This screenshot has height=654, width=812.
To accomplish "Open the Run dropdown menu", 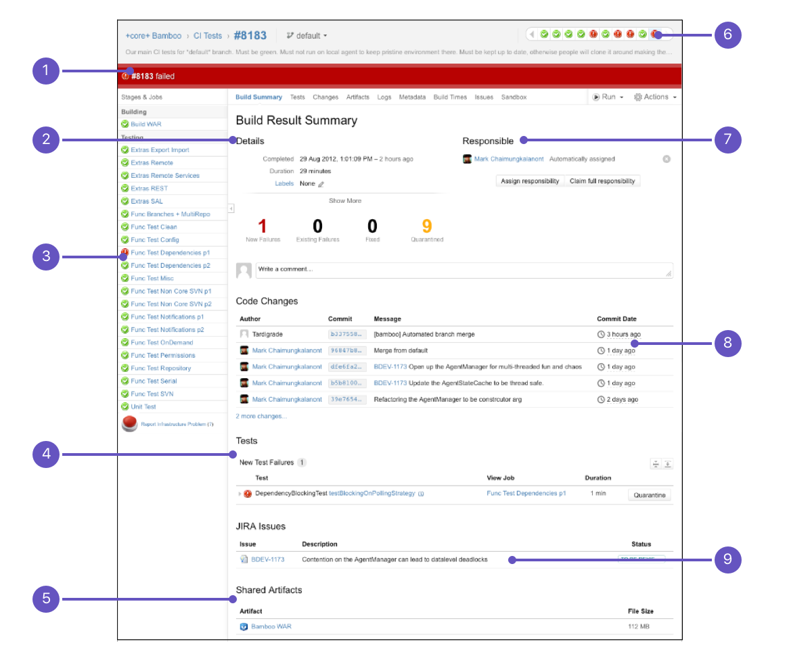I will click(x=608, y=97).
